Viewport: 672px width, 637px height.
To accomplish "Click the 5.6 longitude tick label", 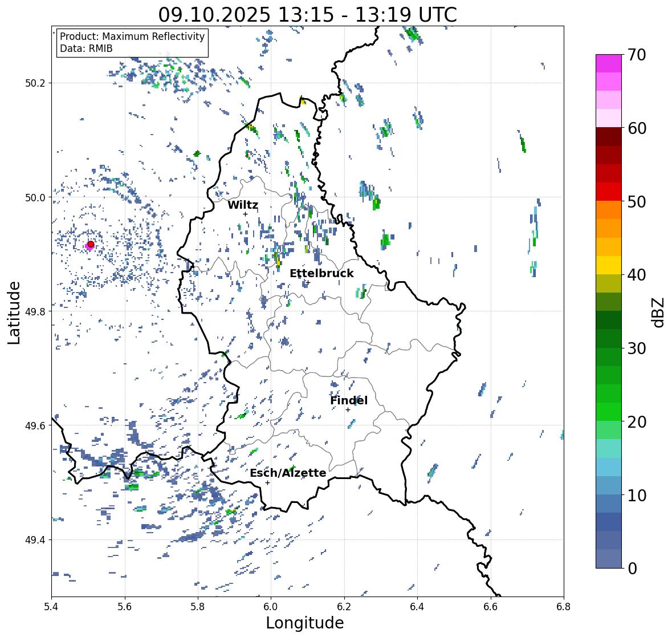I will [125, 607].
